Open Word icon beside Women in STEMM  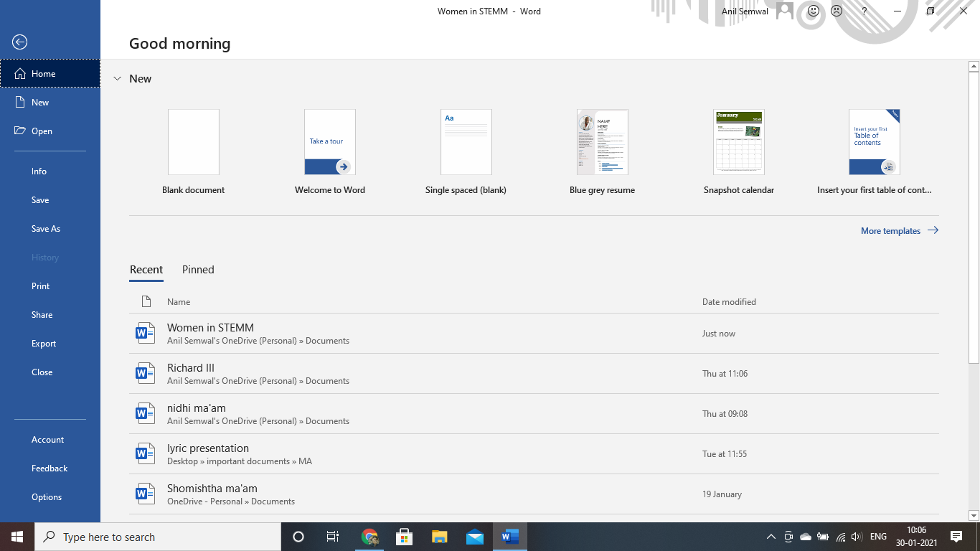point(146,333)
